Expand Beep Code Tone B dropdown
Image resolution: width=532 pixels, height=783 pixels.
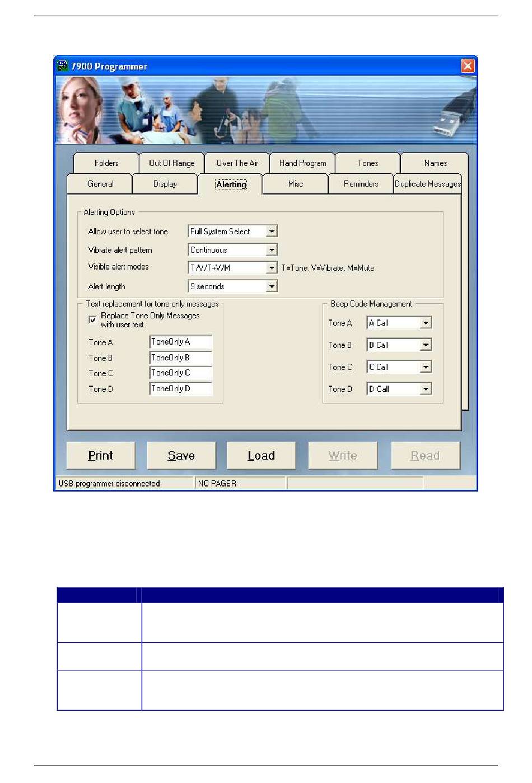tap(426, 345)
